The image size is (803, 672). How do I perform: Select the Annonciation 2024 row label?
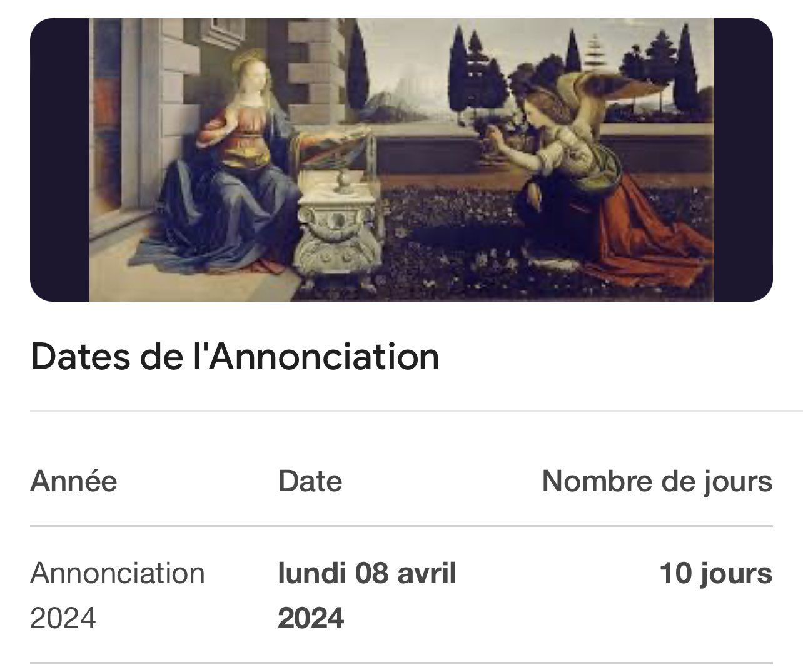(118, 596)
